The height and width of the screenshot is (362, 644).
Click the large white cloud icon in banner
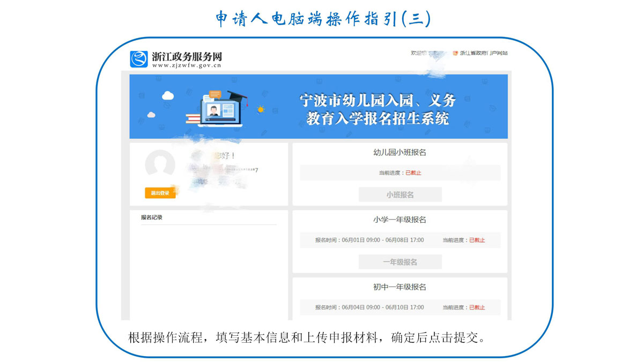click(x=168, y=96)
